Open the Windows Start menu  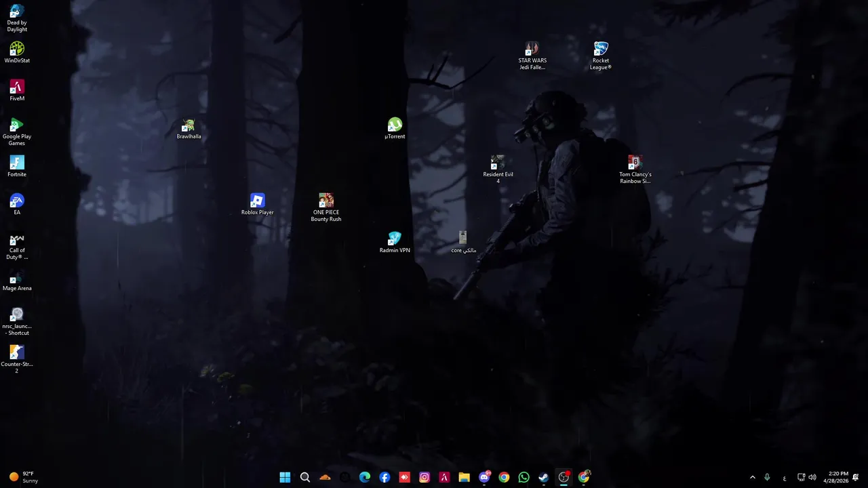pos(285,477)
